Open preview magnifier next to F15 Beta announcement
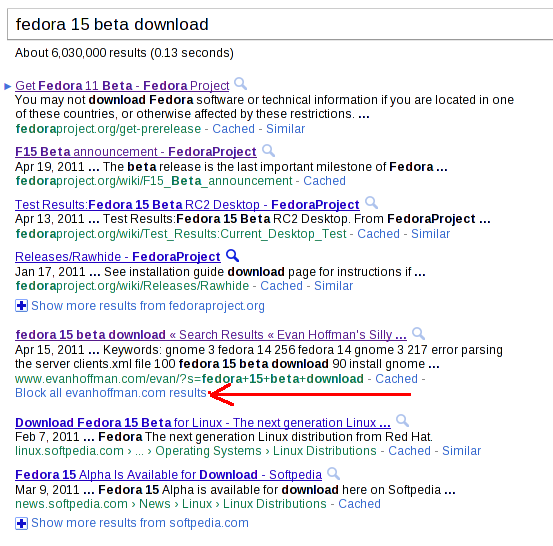Screen dimensions: 553x546 [268, 151]
